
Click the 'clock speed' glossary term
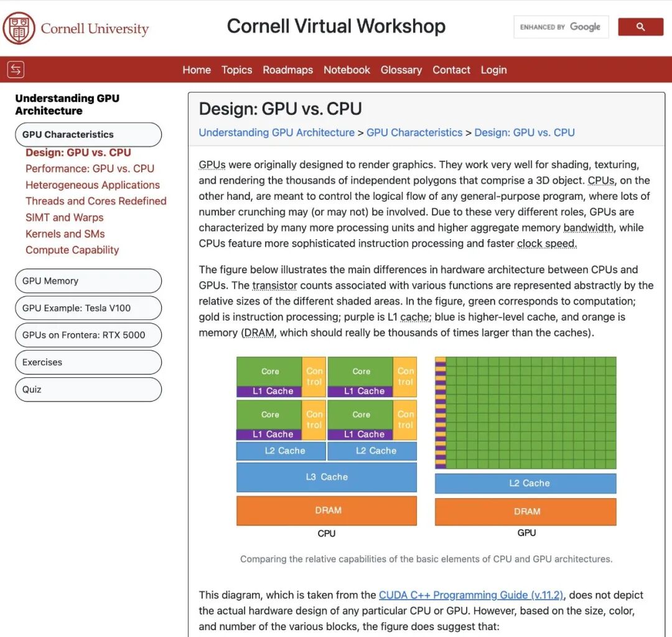(x=546, y=243)
